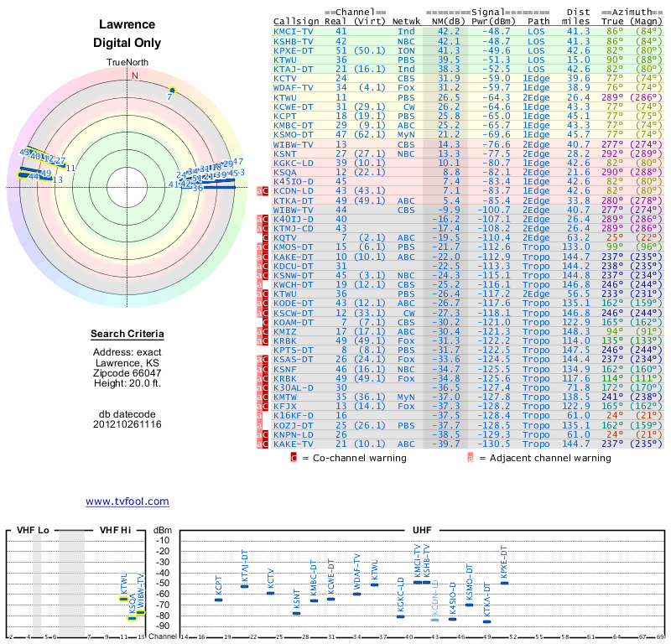The width and height of the screenshot is (671, 644).
Task: Click the db datecode value 201210261116
Action: [127, 424]
